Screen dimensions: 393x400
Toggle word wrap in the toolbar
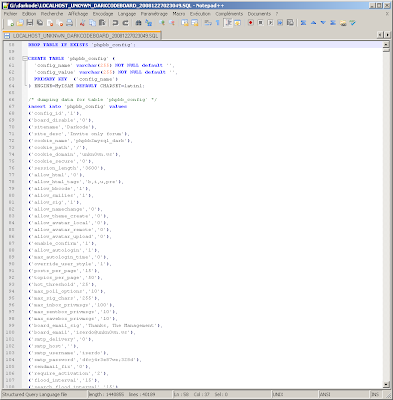point(208,23)
